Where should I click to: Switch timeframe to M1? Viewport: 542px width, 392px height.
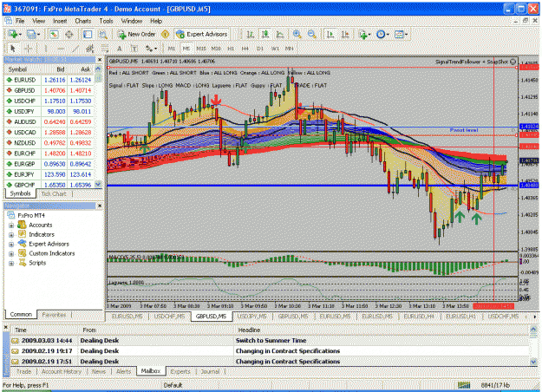[172, 49]
